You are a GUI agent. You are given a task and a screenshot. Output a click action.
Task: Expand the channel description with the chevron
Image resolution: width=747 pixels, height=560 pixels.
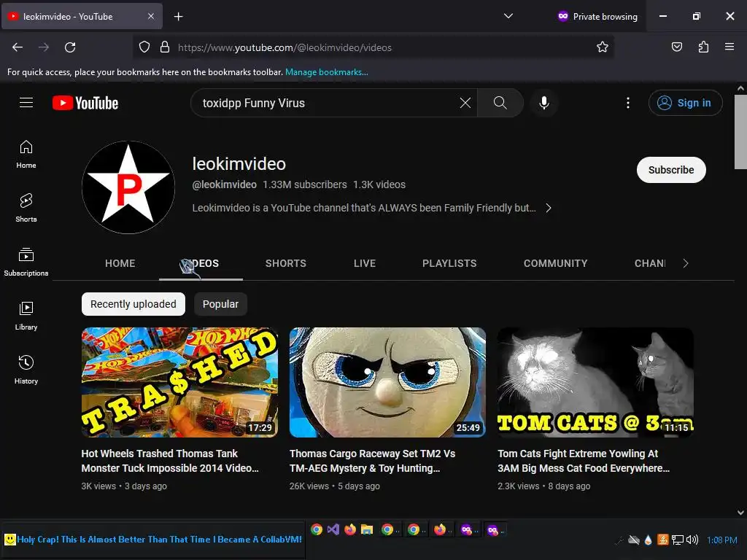[549, 208]
